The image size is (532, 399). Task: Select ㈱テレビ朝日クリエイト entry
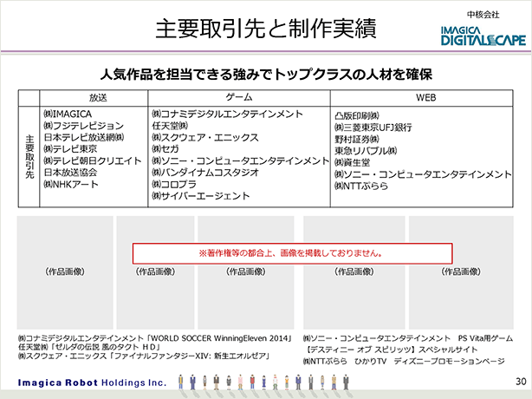point(93,160)
